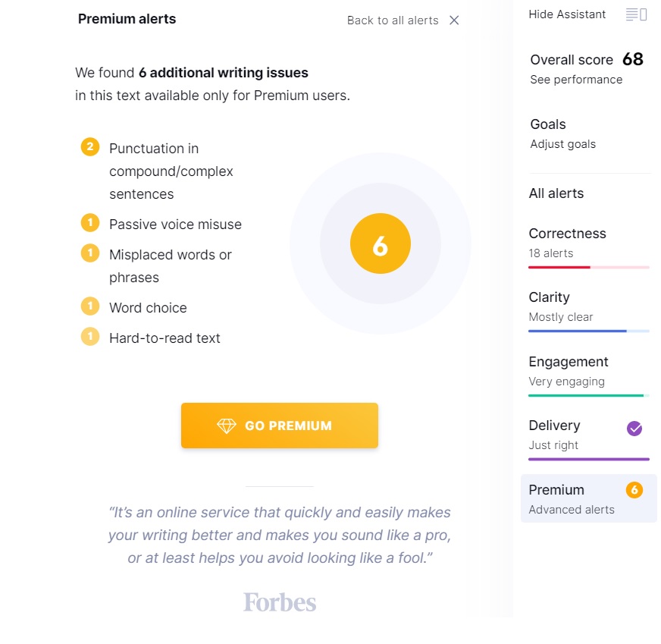Open the Correctness alerts category
Viewport: 661px width, 644px height.
point(567,234)
